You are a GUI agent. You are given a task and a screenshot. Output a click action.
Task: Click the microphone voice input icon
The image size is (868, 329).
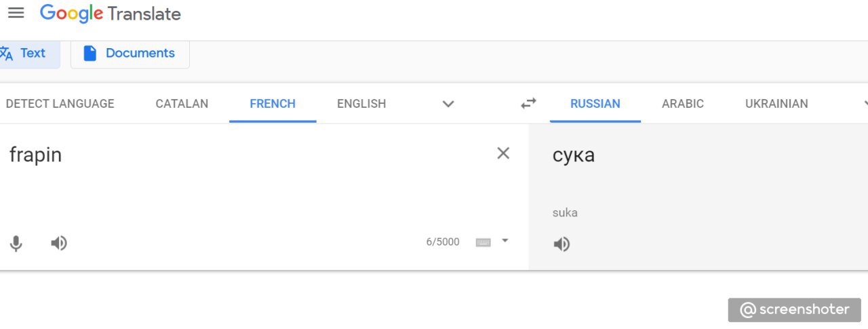click(x=16, y=244)
